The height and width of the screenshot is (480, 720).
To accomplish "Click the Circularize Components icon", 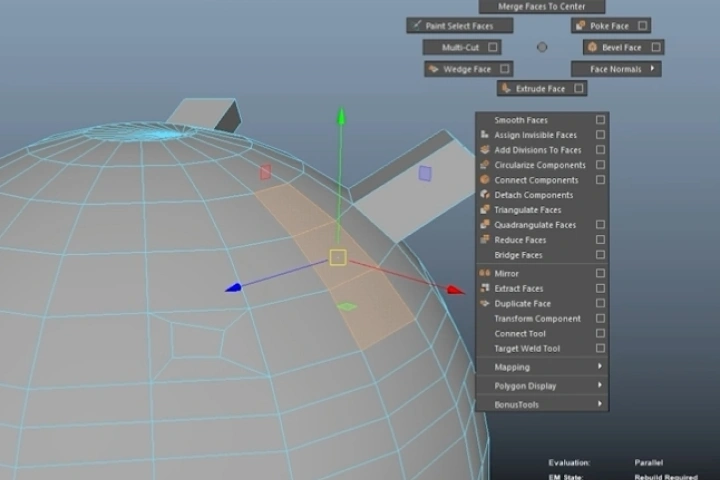I will coord(484,164).
